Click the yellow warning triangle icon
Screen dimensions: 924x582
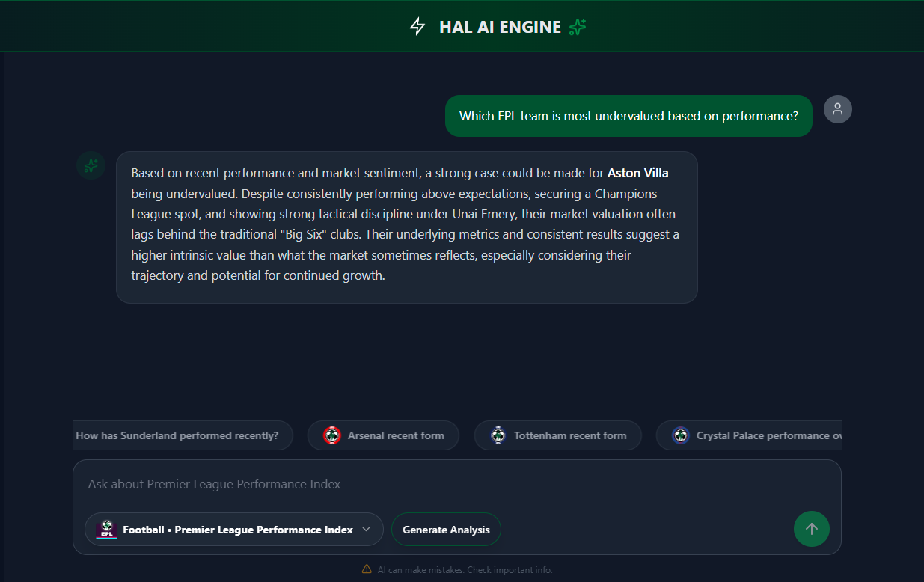366,569
